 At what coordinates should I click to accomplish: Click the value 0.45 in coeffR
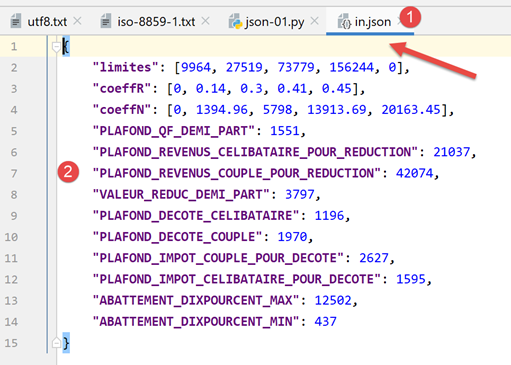pos(337,89)
